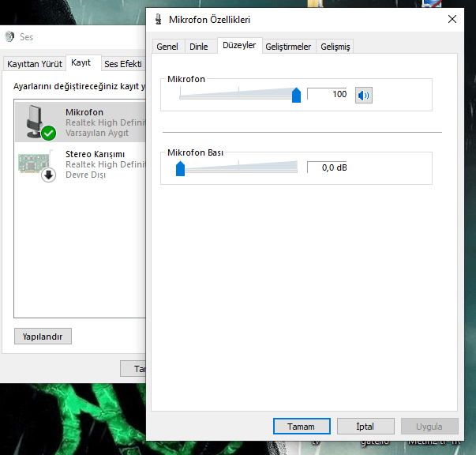Open the Ses Efekti tab in the Ses window

(x=123, y=64)
